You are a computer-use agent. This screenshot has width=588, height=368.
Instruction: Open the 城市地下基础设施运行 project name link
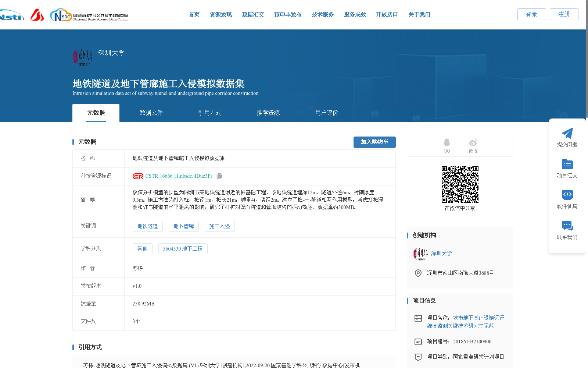[466, 322]
